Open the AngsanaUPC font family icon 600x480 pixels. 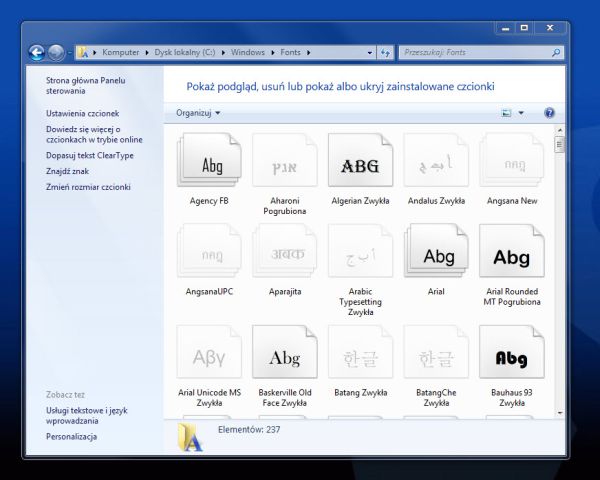(x=209, y=251)
